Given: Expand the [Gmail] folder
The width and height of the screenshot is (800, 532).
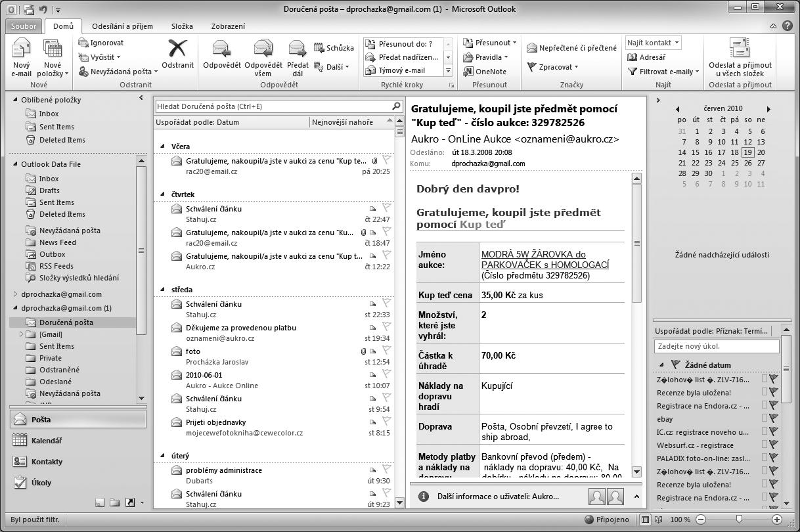Looking at the screenshot, I should [21, 334].
